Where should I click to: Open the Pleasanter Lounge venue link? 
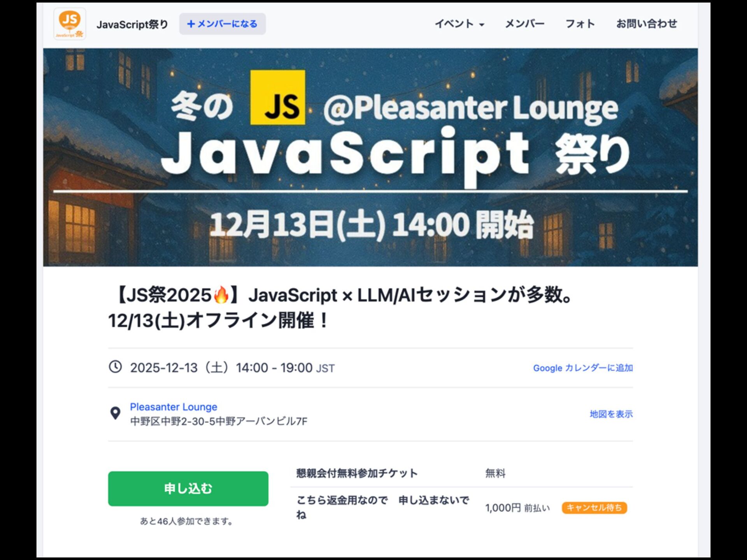pyautogui.click(x=174, y=407)
